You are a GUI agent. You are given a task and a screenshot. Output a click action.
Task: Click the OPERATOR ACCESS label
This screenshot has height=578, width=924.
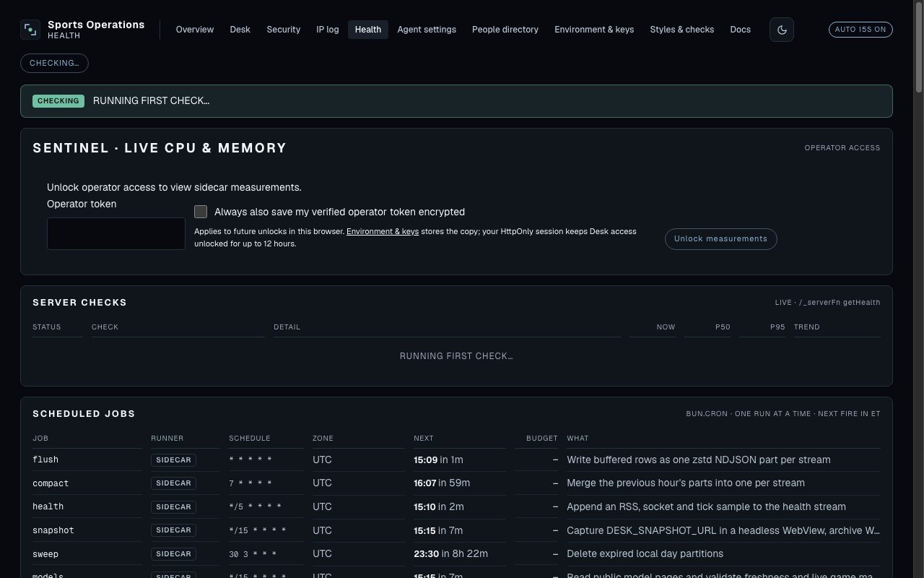tap(842, 148)
